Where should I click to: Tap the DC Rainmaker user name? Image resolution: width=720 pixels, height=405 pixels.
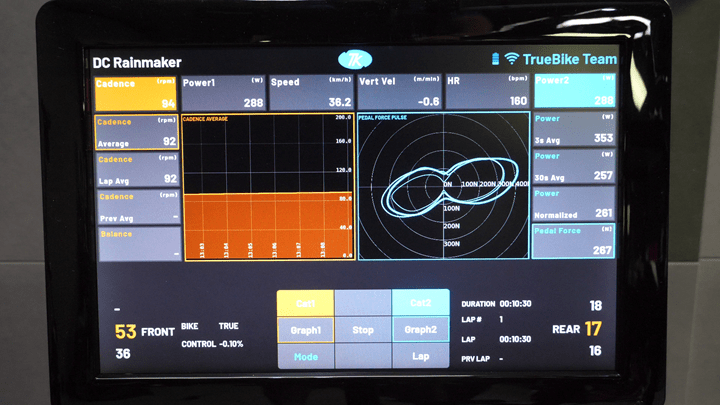point(137,62)
